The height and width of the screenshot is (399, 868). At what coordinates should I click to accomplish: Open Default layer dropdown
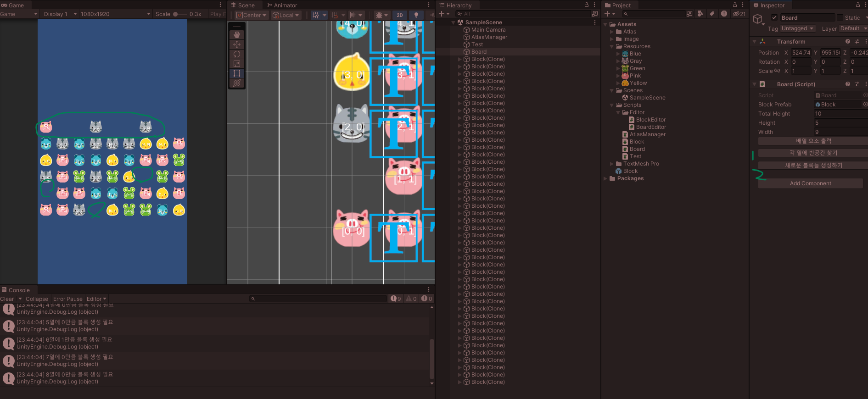click(x=853, y=28)
